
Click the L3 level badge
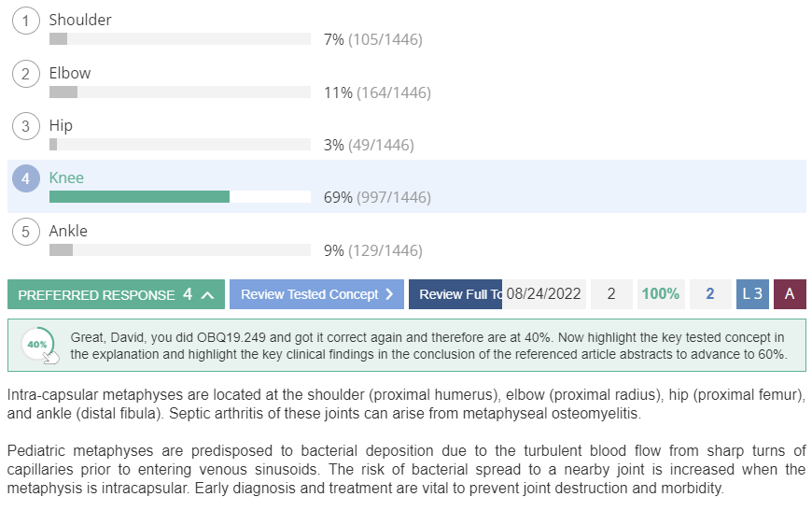pos(752,294)
